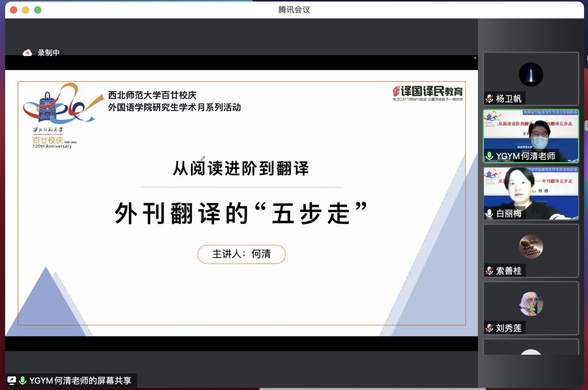Select 索善桂's round avatar
This screenshot has width=588, height=390.
click(x=531, y=246)
